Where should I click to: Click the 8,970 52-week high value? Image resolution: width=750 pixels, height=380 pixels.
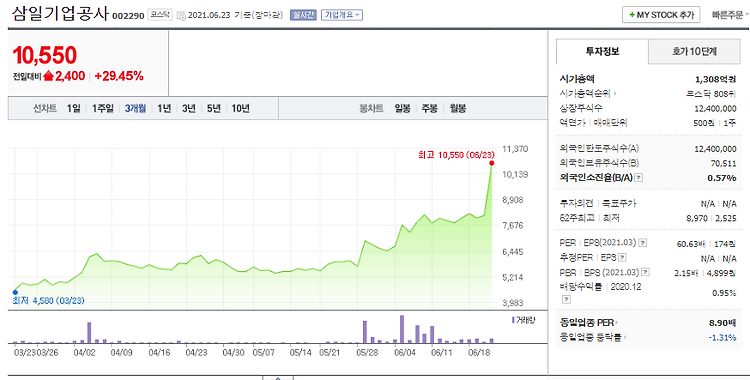tap(697, 218)
